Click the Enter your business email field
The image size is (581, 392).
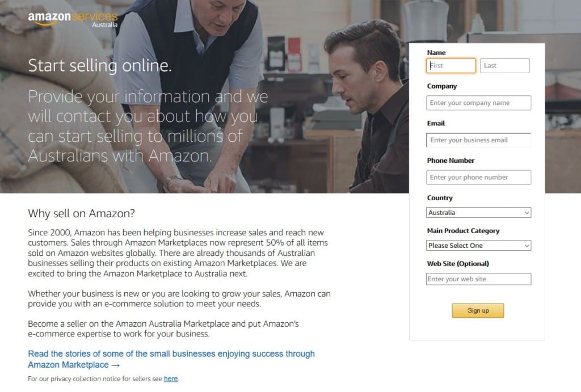pos(478,140)
